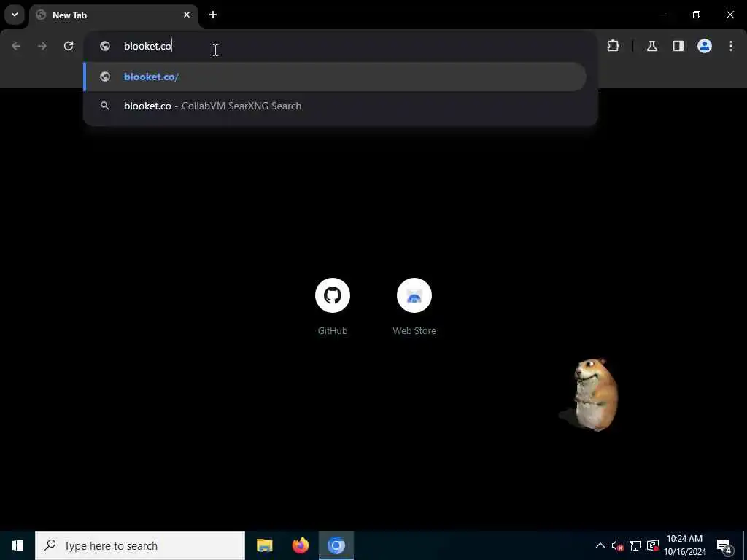Open the Extensions puzzle icon

tap(613, 46)
